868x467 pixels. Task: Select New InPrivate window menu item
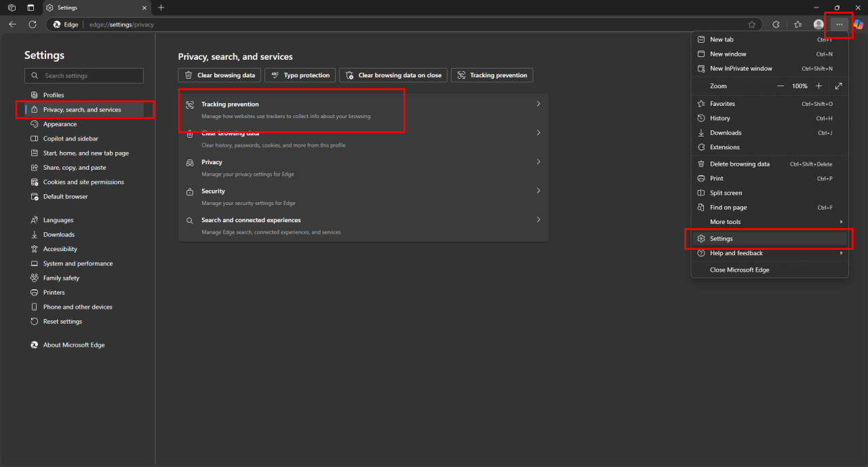pyautogui.click(x=770, y=69)
